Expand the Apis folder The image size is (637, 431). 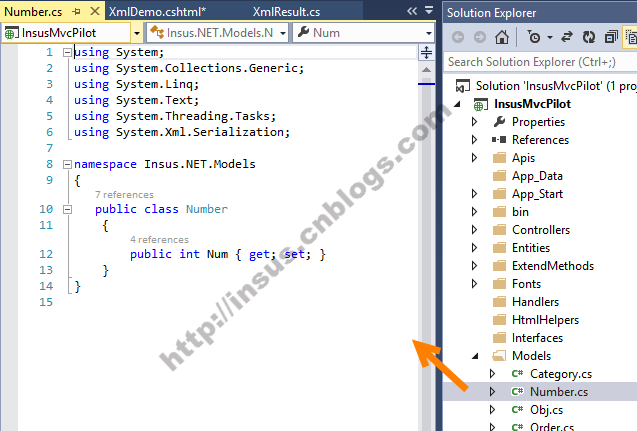[x=474, y=158]
